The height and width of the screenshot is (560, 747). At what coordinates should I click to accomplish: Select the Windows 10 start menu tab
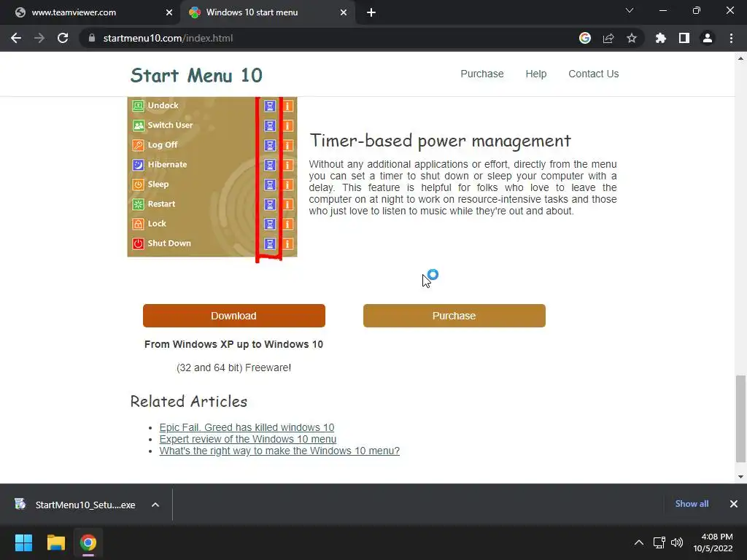(268, 13)
